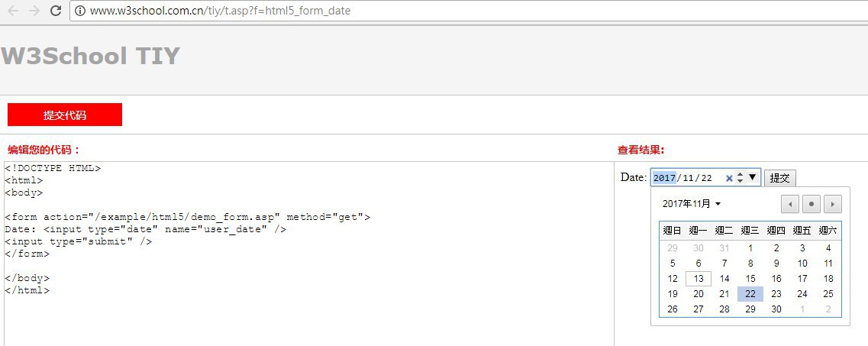Clear the date with the X icon

729,178
